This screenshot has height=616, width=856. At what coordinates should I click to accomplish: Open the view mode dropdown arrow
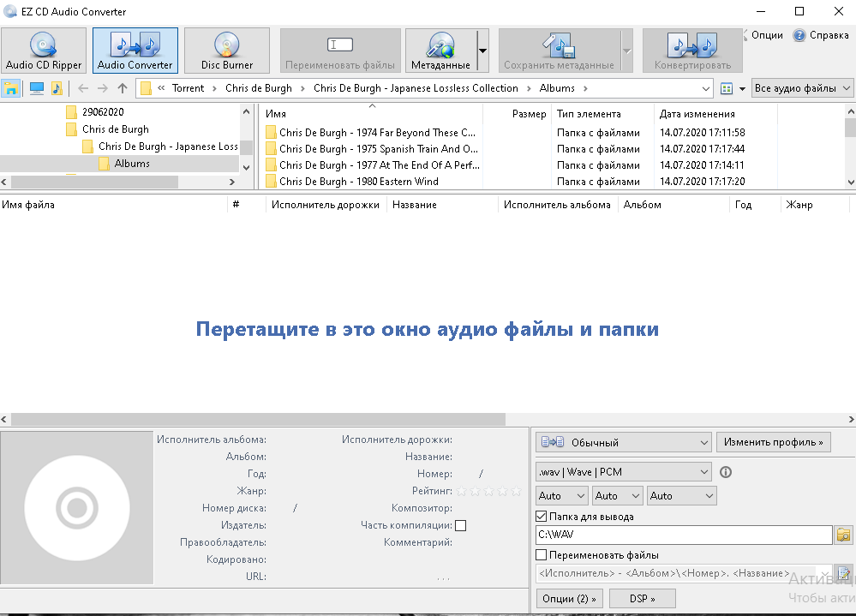[742, 88]
